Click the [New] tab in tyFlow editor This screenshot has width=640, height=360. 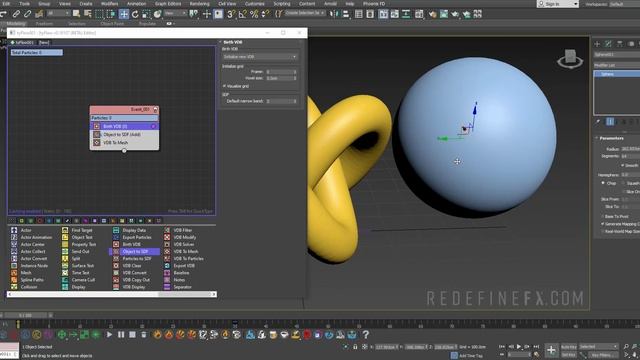point(44,42)
